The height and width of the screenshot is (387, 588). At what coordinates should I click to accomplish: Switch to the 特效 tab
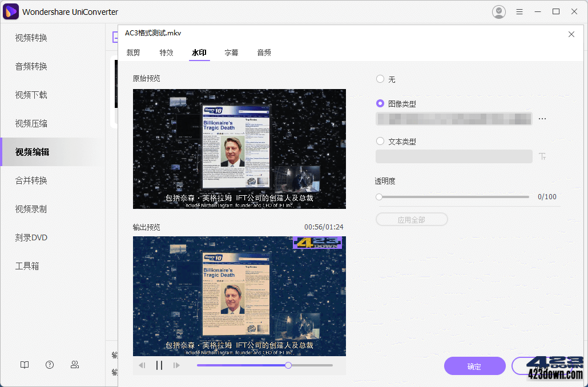pyautogui.click(x=166, y=52)
